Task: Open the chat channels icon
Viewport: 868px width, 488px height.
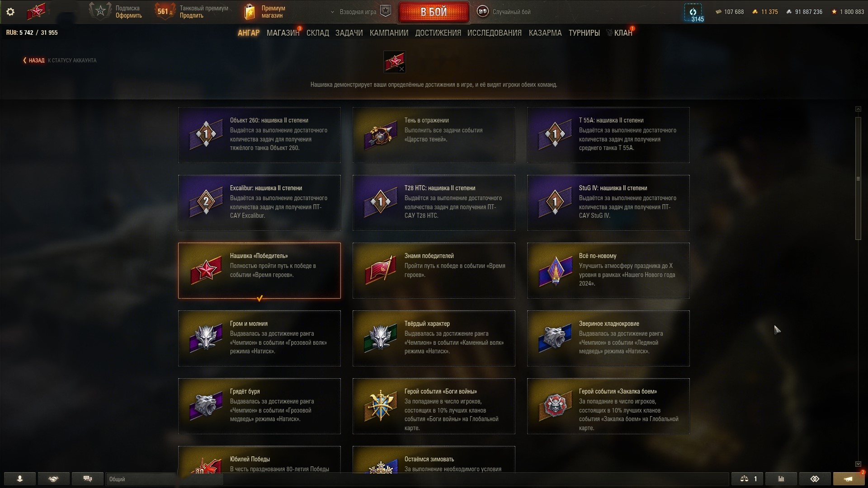Action: coord(88,479)
